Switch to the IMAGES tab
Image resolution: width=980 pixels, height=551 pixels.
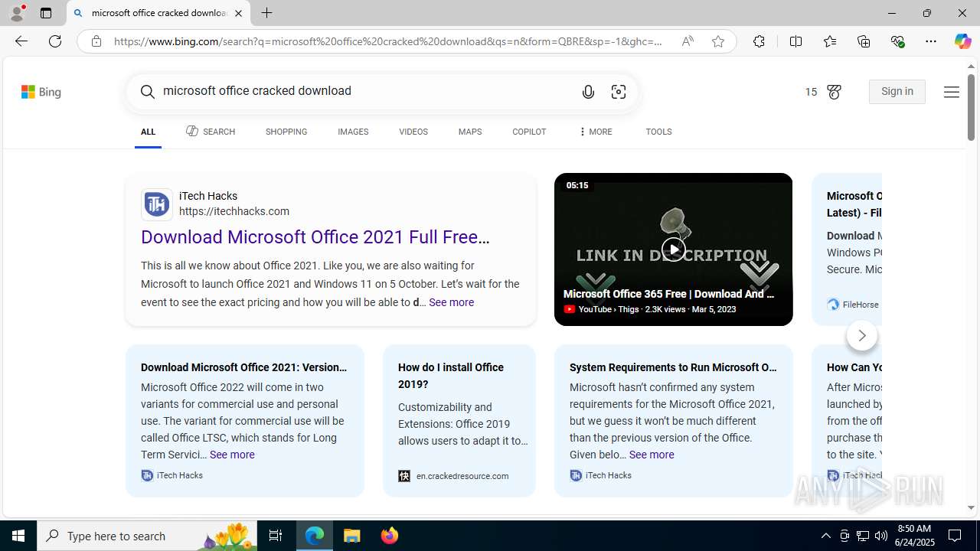pyautogui.click(x=353, y=132)
